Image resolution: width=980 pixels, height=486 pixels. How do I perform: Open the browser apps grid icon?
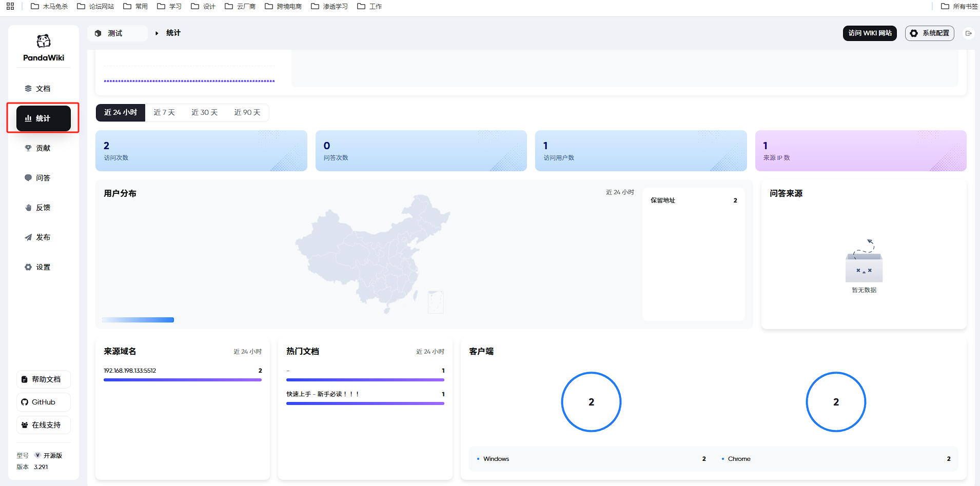10,6
